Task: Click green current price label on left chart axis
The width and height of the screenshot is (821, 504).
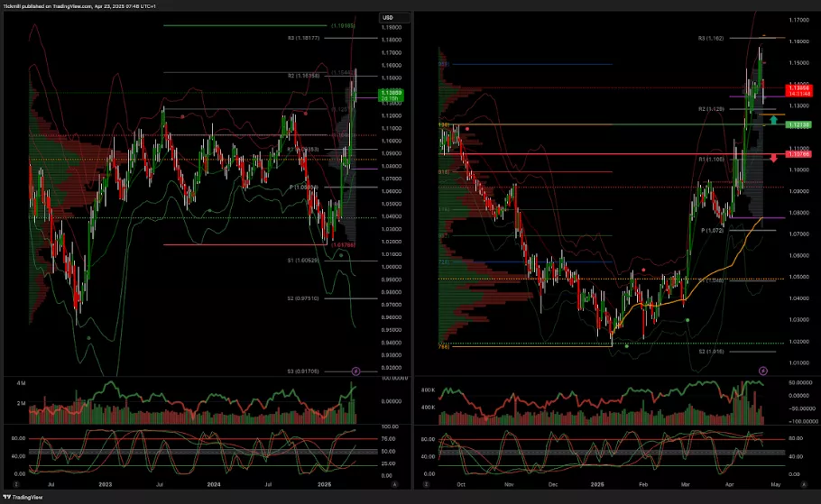Action: (392, 95)
